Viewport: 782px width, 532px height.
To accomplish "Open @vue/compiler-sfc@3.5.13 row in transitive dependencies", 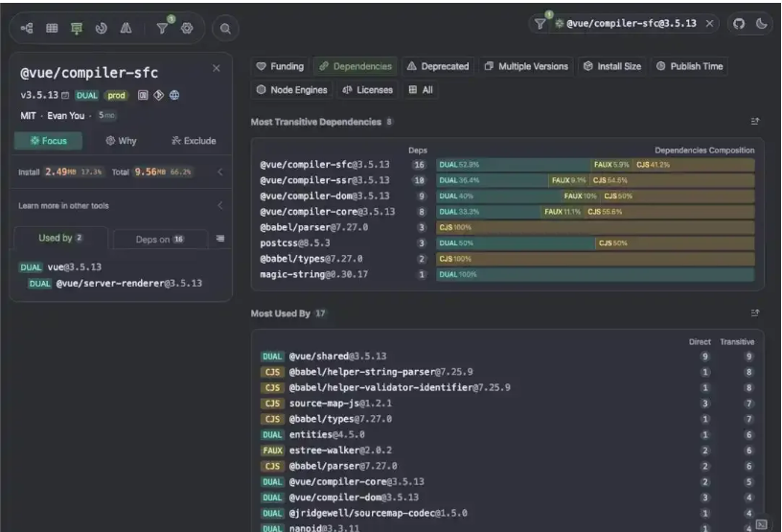I will point(325,165).
